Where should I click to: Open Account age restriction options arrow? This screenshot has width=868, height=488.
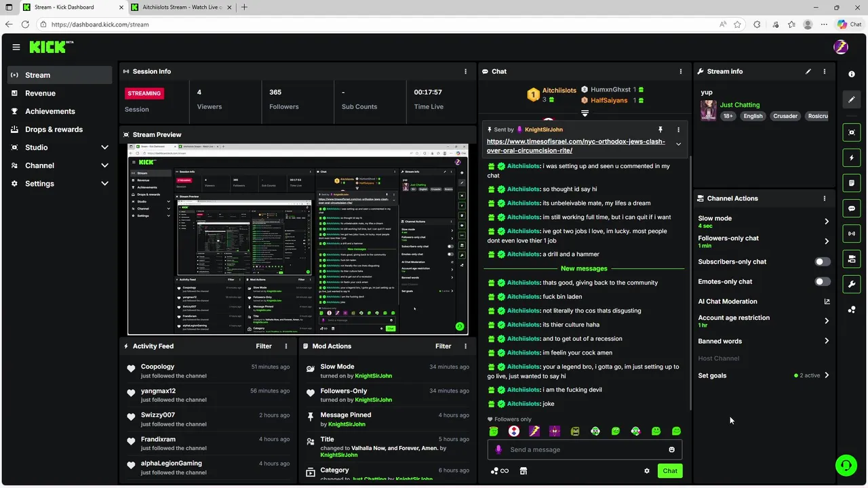[827, 321]
